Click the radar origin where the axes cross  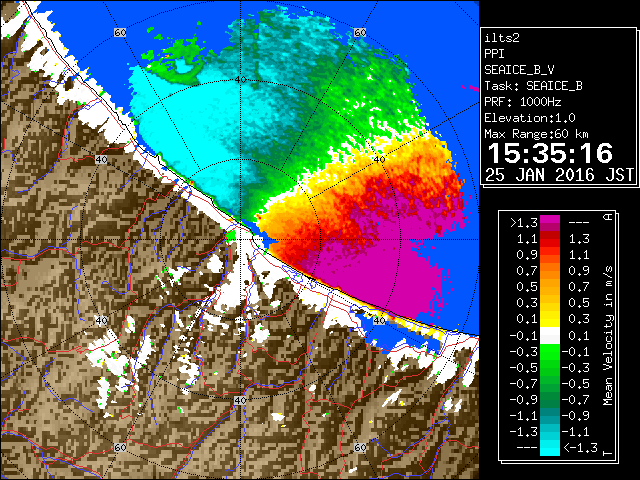click(x=240, y=239)
